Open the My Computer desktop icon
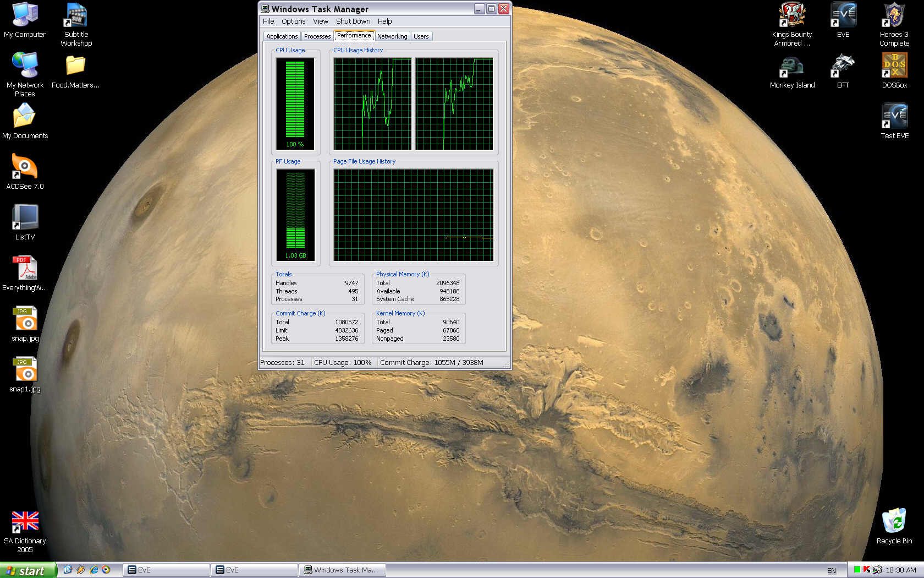The width and height of the screenshot is (924, 578). 25,17
